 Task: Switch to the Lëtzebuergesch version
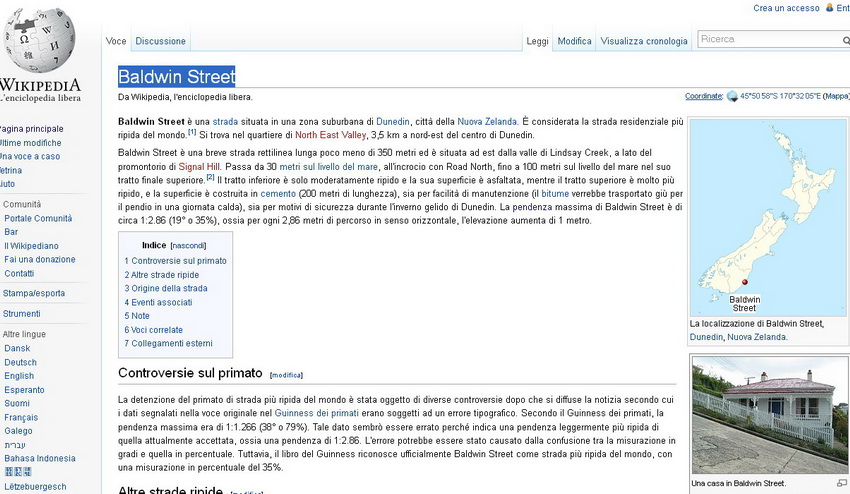[x=35, y=487]
